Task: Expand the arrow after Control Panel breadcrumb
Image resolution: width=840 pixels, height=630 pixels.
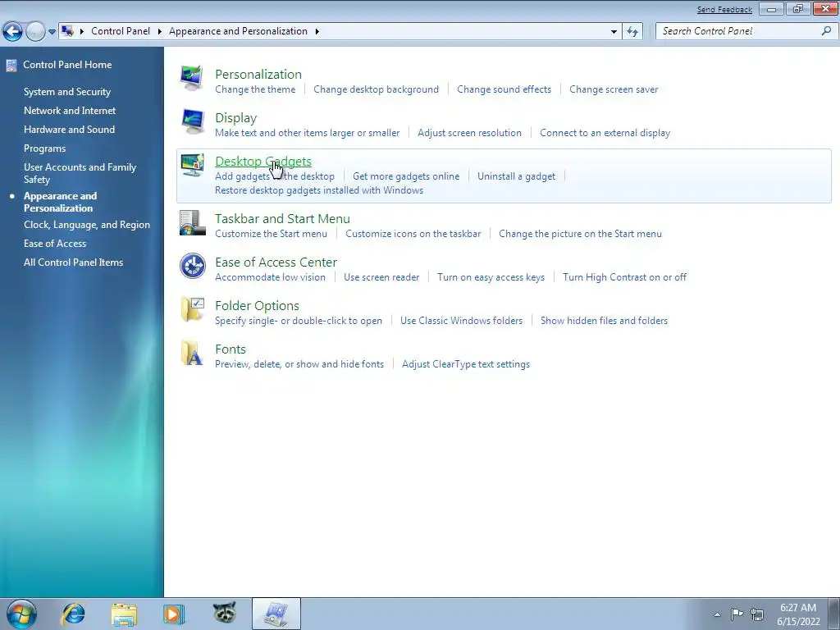Action: (x=160, y=31)
